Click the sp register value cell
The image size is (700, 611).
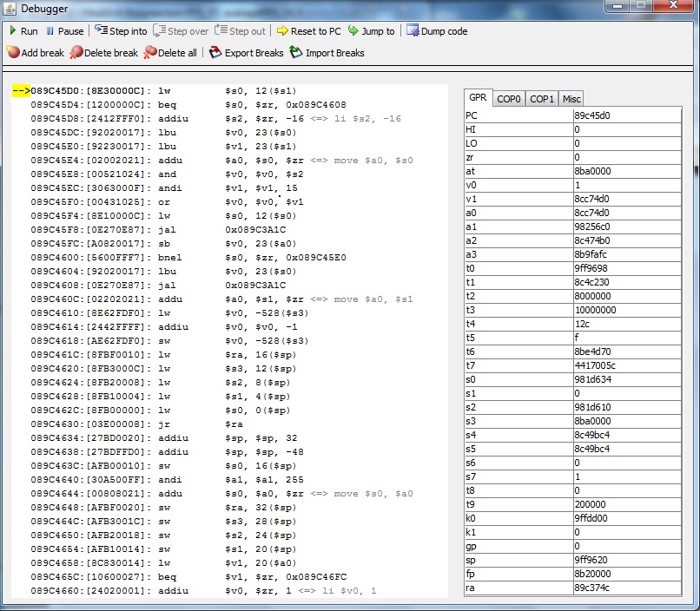point(625,560)
